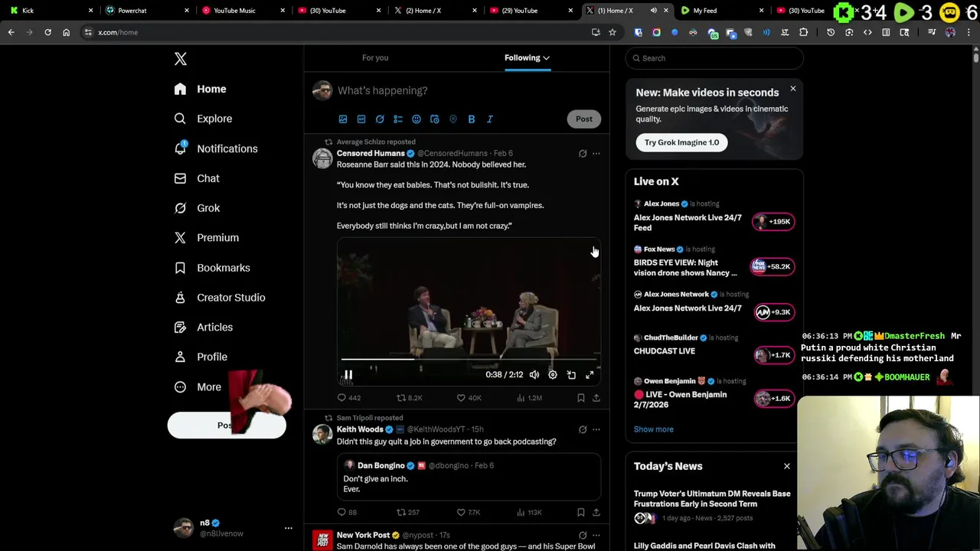Like the Censored Humans post
This screenshot has height=551, width=980.
pyautogui.click(x=469, y=398)
